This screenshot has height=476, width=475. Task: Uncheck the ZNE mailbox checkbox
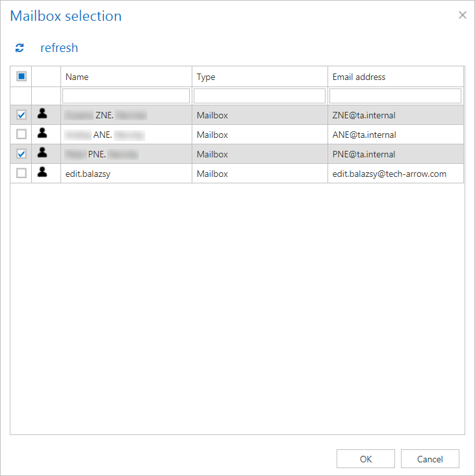click(x=21, y=115)
